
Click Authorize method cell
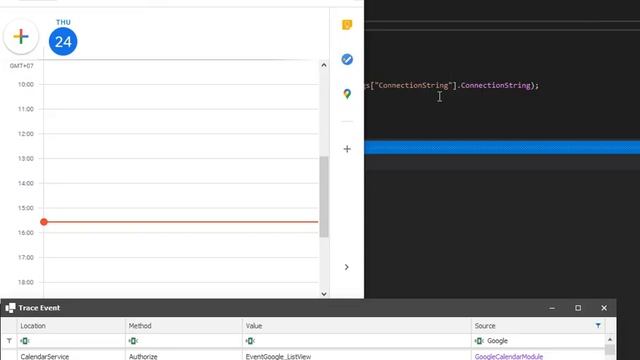[184, 356]
